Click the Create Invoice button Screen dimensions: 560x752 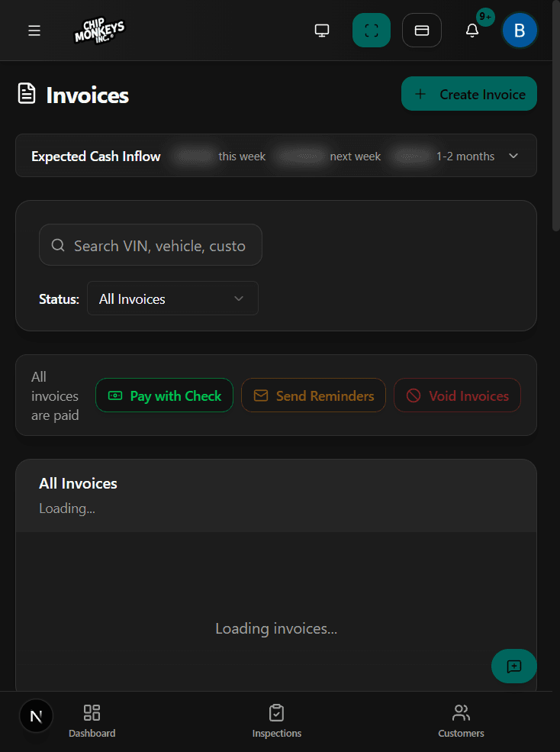(x=469, y=94)
